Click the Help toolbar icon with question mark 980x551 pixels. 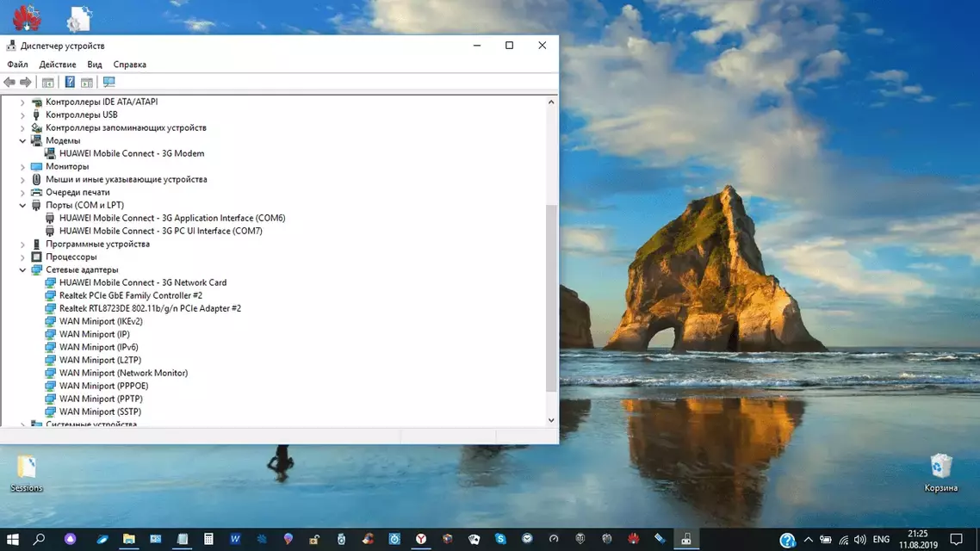70,83
